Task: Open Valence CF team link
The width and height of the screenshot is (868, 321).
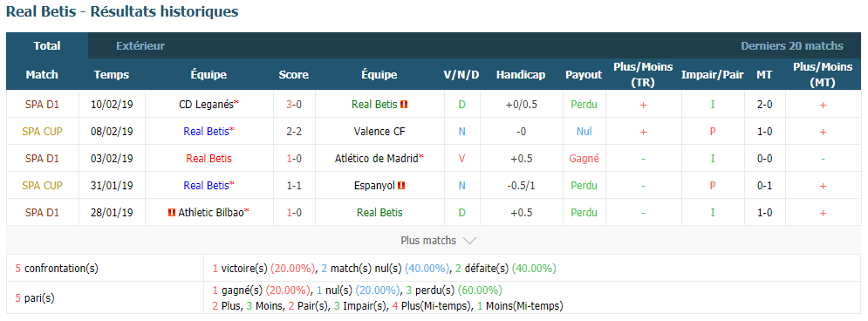Action: pos(379,132)
